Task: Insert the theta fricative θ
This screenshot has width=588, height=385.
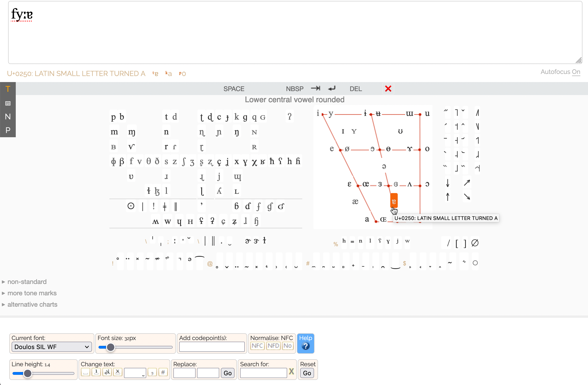Action: pyautogui.click(x=149, y=161)
